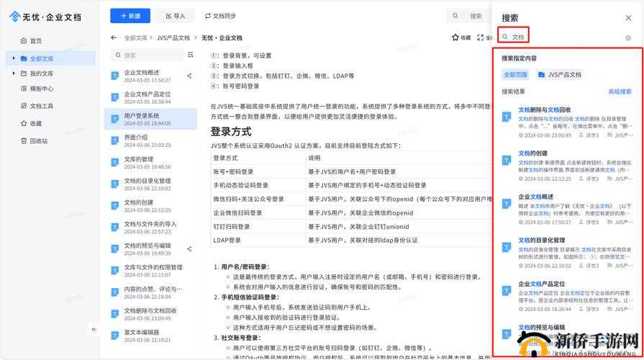Open search result 企业文档概述
The width and height of the screenshot is (644, 360).
pos(535,197)
